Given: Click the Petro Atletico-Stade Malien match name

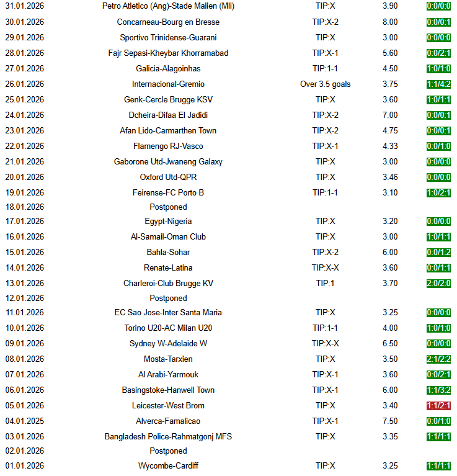Looking at the screenshot, I should coord(168,6).
